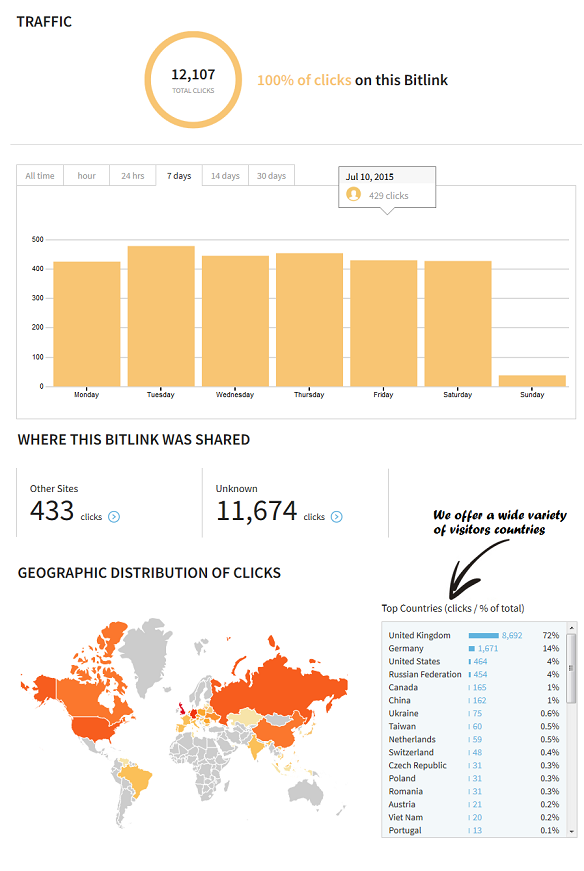Click 'China' row label
Viewport: 584px width, 871px height.
400,700
